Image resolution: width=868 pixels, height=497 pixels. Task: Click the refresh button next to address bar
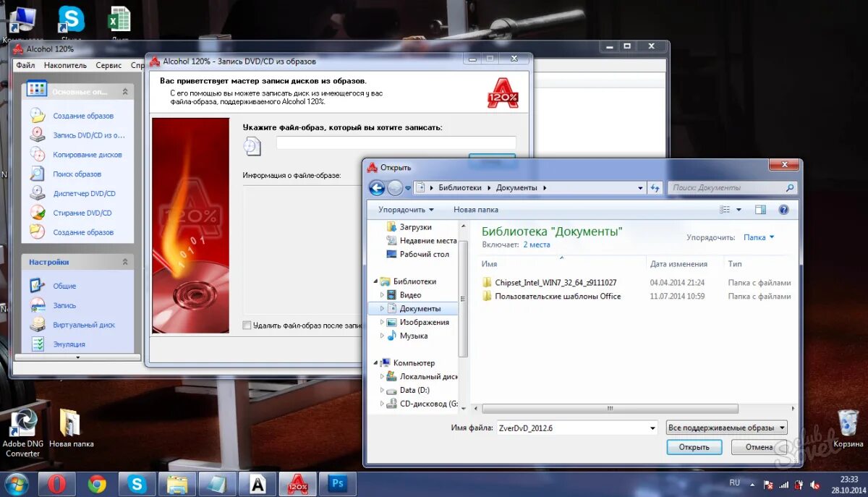[655, 187]
